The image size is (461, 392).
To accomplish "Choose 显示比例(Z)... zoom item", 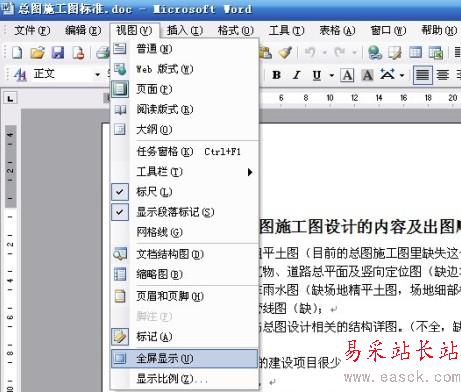I will coord(184,379).
